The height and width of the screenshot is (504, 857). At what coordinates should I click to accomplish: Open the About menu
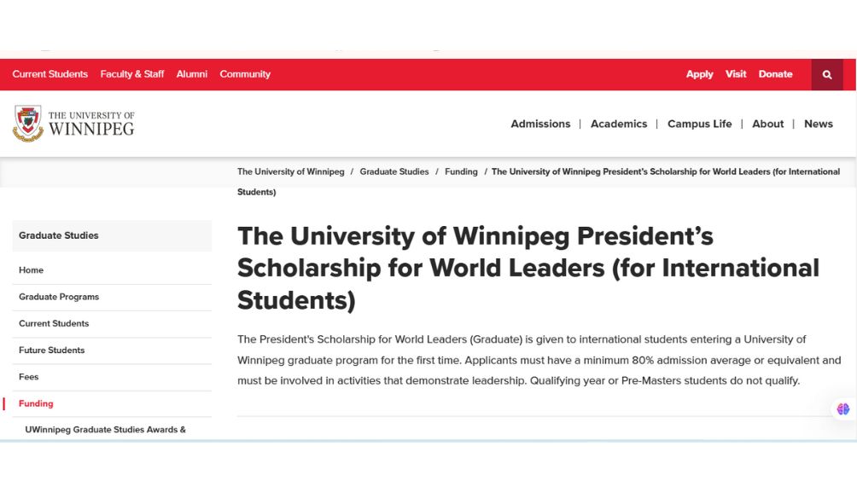[x=767, y=124]
